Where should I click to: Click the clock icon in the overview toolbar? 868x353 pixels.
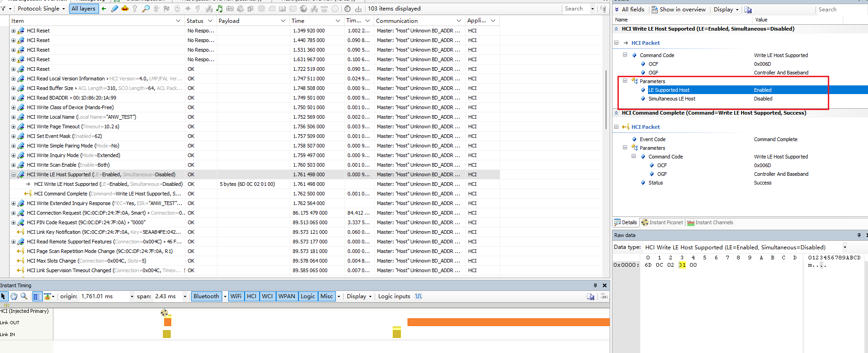click(x=348, y=8)
